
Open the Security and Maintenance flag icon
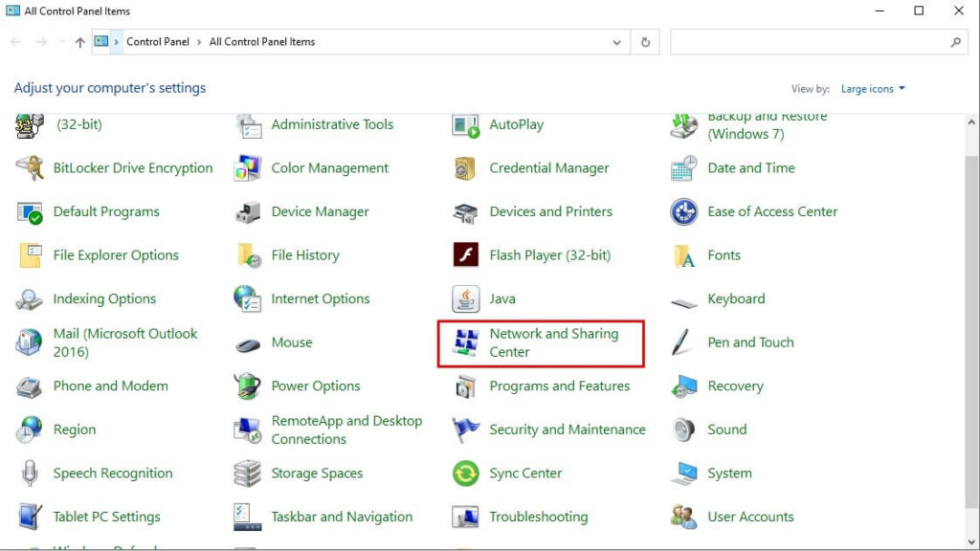point(465,430)
